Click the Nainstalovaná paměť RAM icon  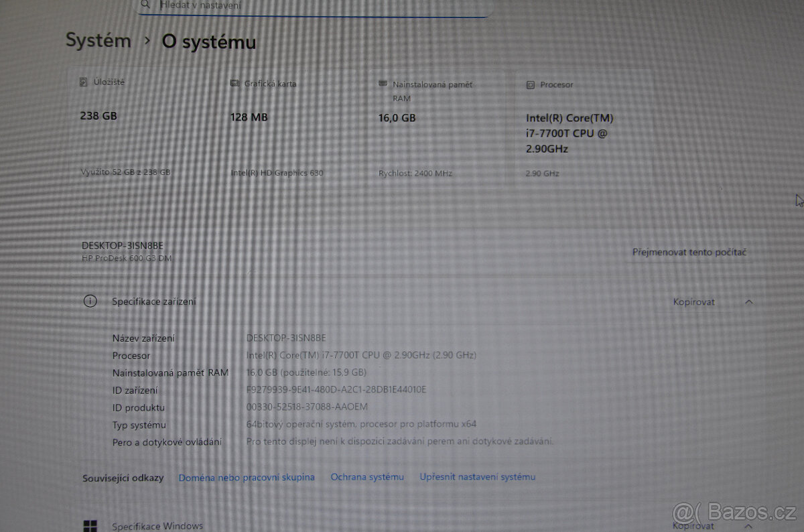coord(383,84)
